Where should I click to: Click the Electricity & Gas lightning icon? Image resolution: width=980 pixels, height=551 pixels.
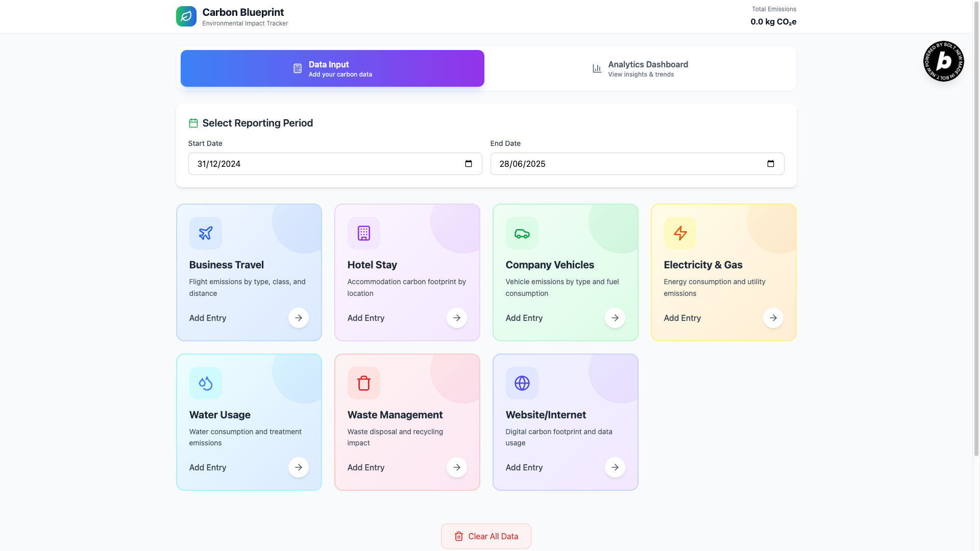(680, 233)
